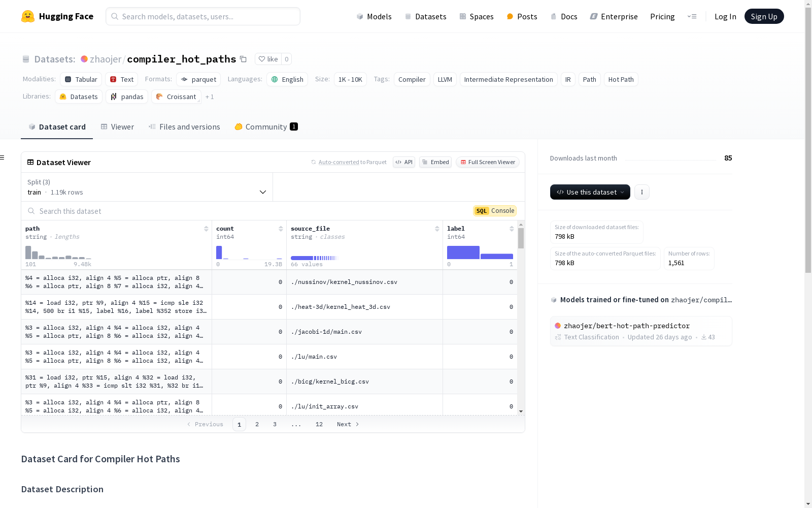Click the Compiler tag
Viewport: 812px width, 508px height.
[x=412, y=79]
